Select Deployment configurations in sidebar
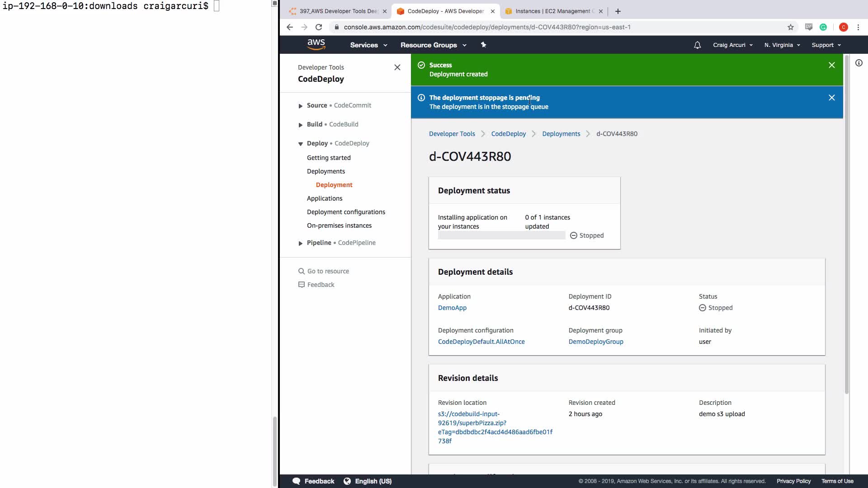868x488 pixels. 346,212
